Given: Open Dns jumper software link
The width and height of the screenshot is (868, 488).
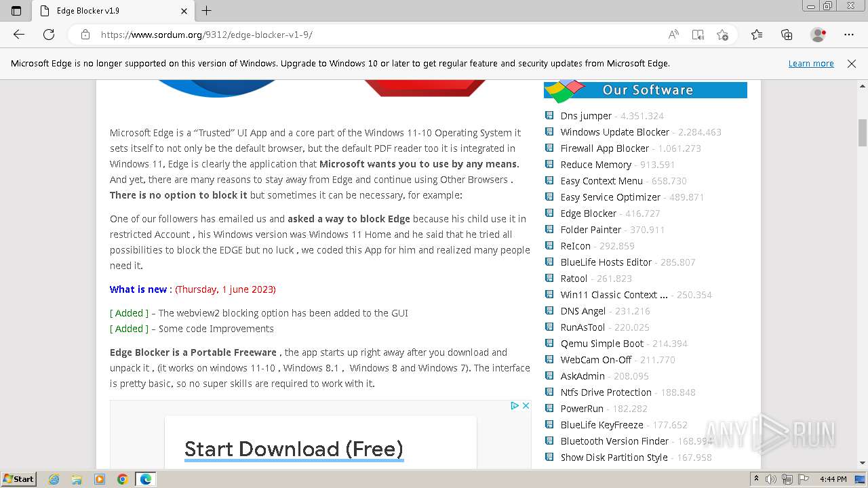Looking at the screenshot, I should click(x=586, y=116).
